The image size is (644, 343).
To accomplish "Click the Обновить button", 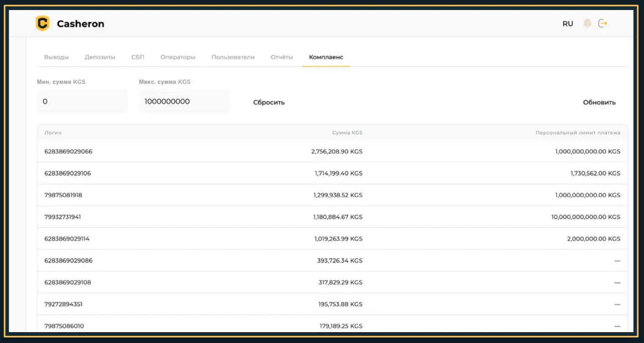I will 599,102.
